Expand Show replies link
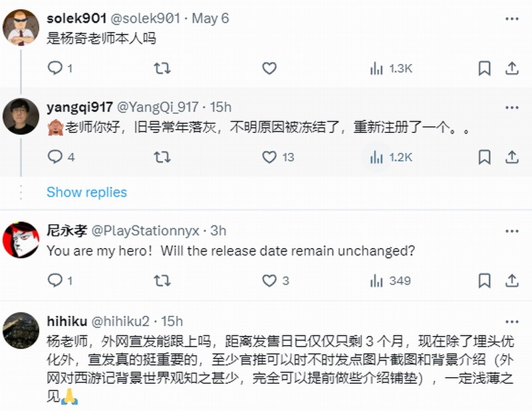Image resolution: width=532 pixels, height=411 pixels. point(86,192)
